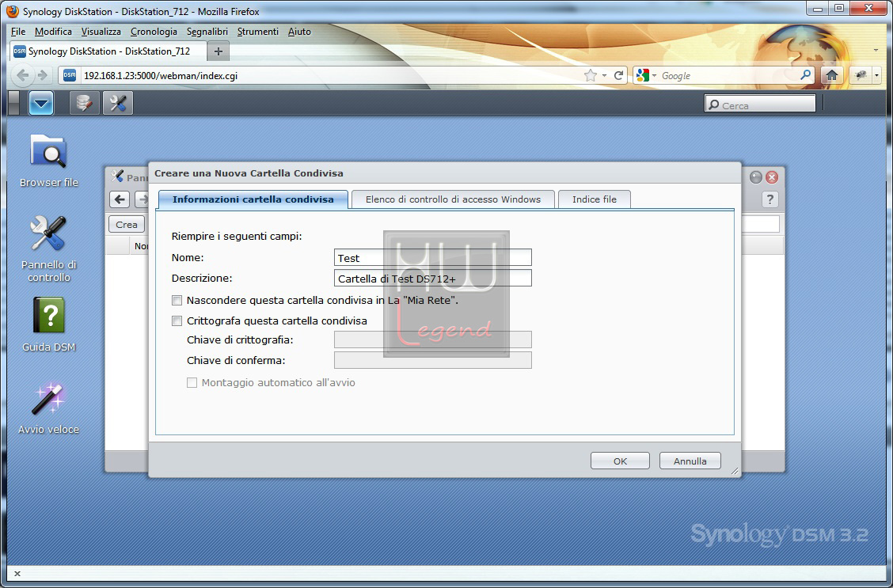Open help in the Pannello di controllo window
This screenshot has width=893, height=588.
click(x=770, y=199)
